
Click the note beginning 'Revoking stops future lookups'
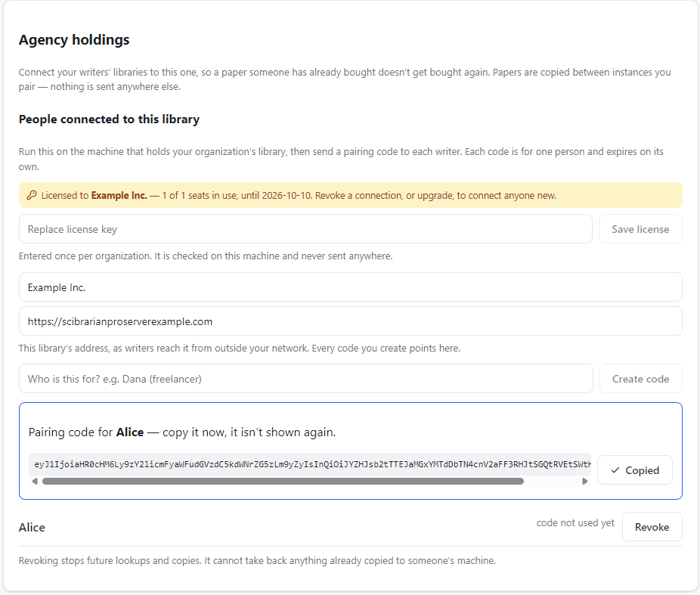tap(257, 561)
